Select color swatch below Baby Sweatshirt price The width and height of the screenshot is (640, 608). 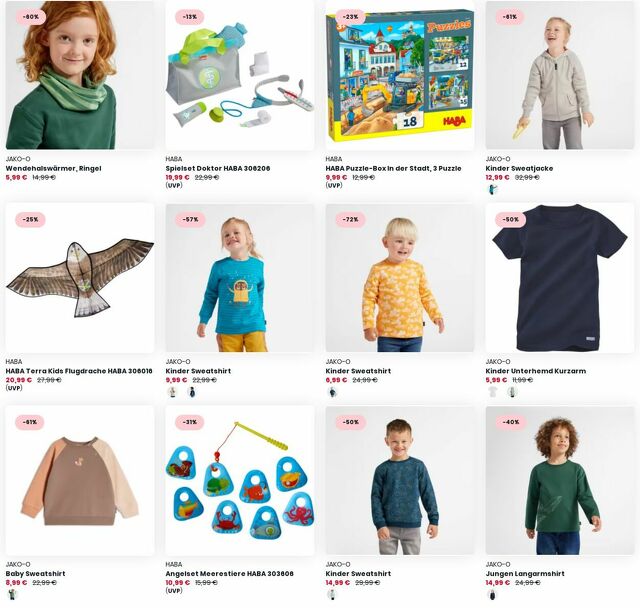click(x=12, y=595)
